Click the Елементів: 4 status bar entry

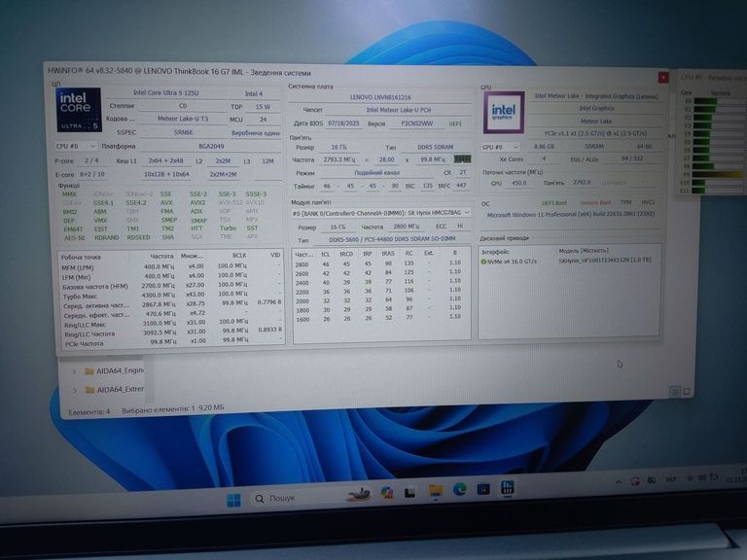[x=89, y=412]
